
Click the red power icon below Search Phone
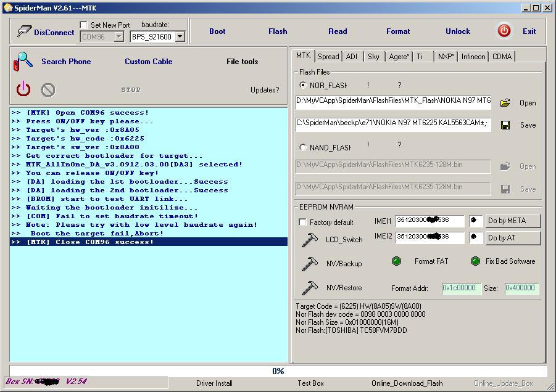point(23,89)
